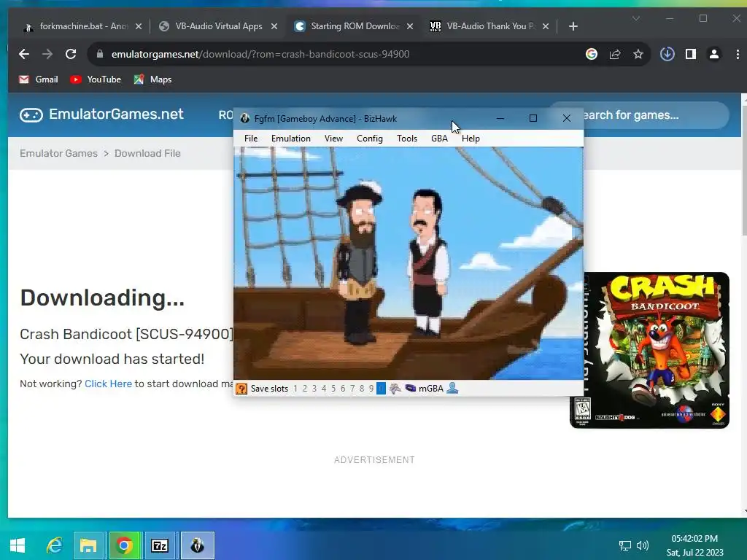Image resolution: width=747 pixels, height=560 pixels.
Task: Open the File menu in BizHawk
Action: click(251, 139)
